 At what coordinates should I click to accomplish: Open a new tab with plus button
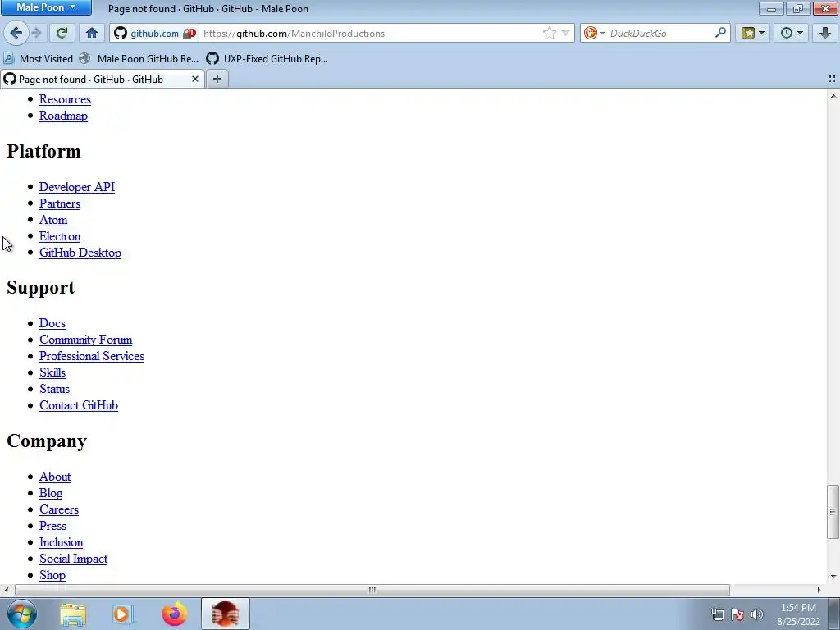217,79
